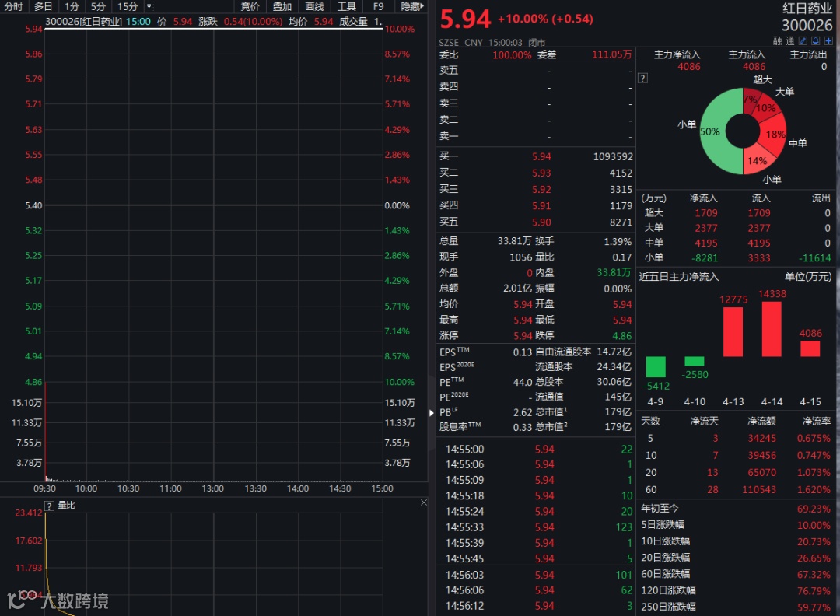The height and width of the screenshot is (616, 840).
Task: Click the 总市值¹ value 179亿
Action: (618, 412)
